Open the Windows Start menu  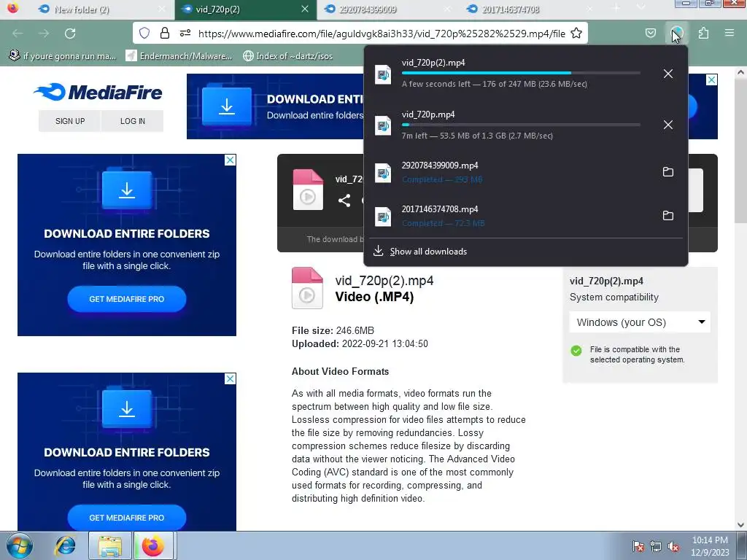pos(20,545)
